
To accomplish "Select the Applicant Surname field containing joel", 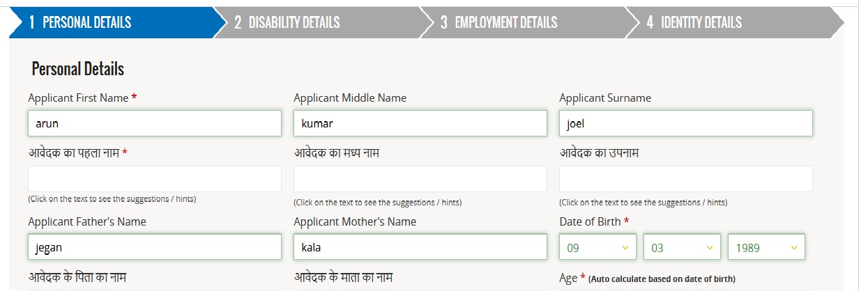I will (x=685, y=124).
